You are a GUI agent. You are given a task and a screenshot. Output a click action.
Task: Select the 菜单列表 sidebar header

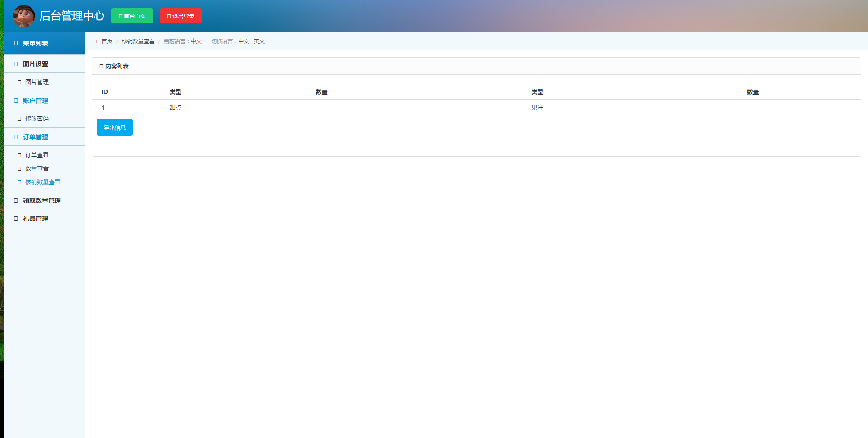[x=44, y=43]
